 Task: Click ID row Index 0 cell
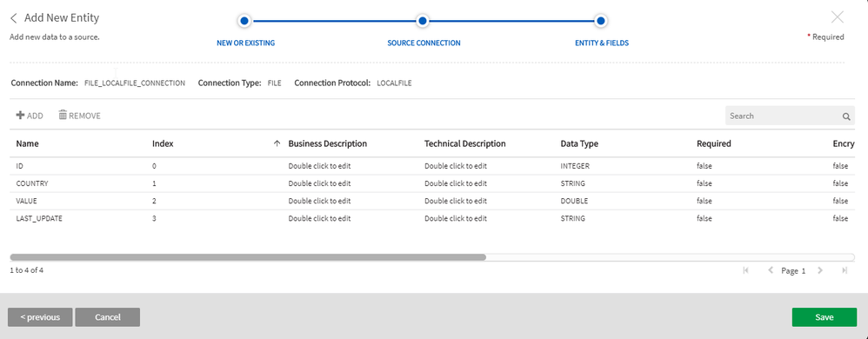(154, 166)
